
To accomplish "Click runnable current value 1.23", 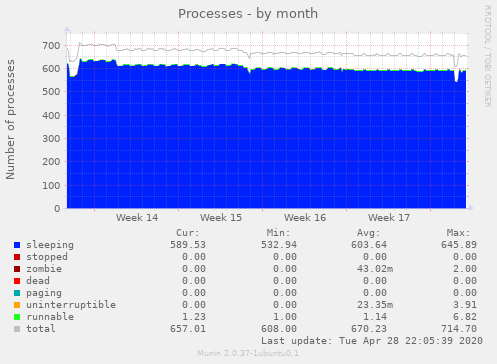I will [x=194, y=317].
